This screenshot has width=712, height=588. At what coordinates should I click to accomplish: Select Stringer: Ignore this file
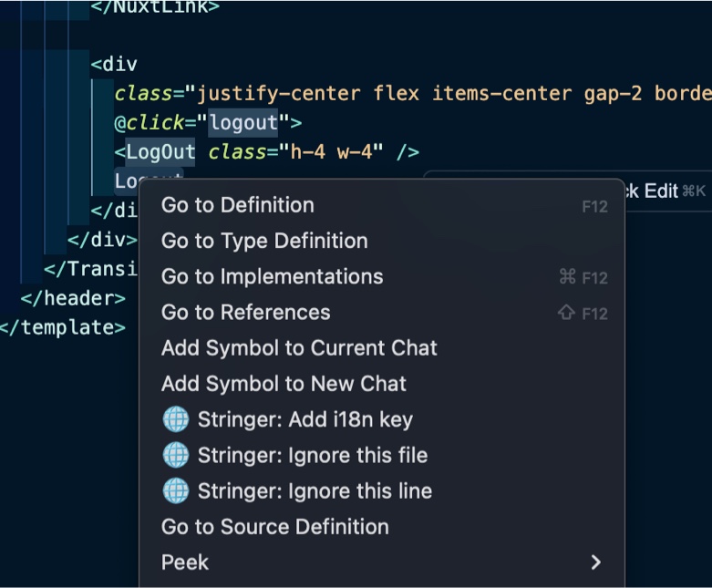coord(381,456)
